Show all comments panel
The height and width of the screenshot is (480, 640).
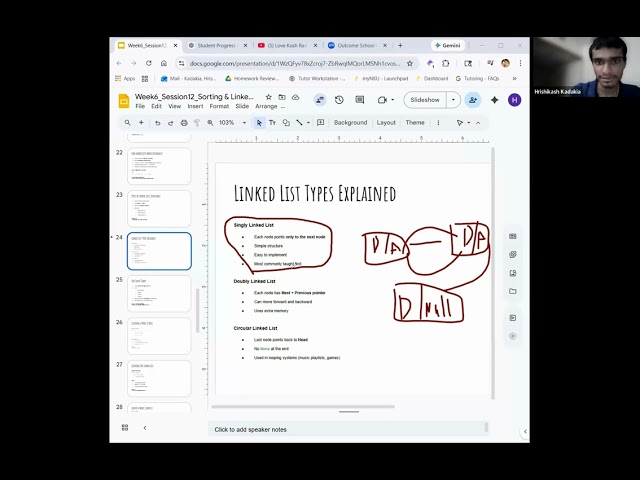pos(360,100)
